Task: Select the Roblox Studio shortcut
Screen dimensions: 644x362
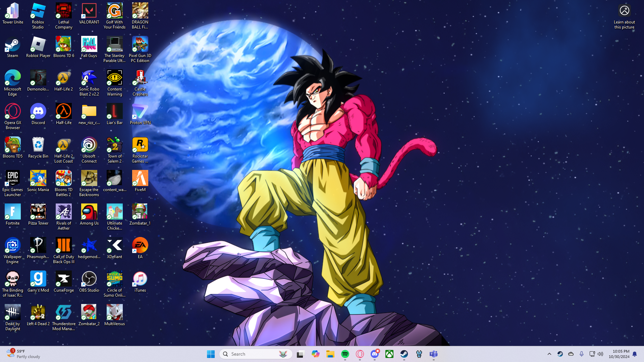Action: [x=38, y=16]
